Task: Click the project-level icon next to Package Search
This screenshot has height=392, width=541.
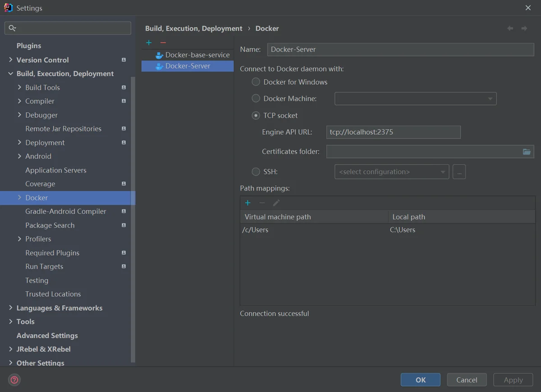Action: (x=124, y=225)
